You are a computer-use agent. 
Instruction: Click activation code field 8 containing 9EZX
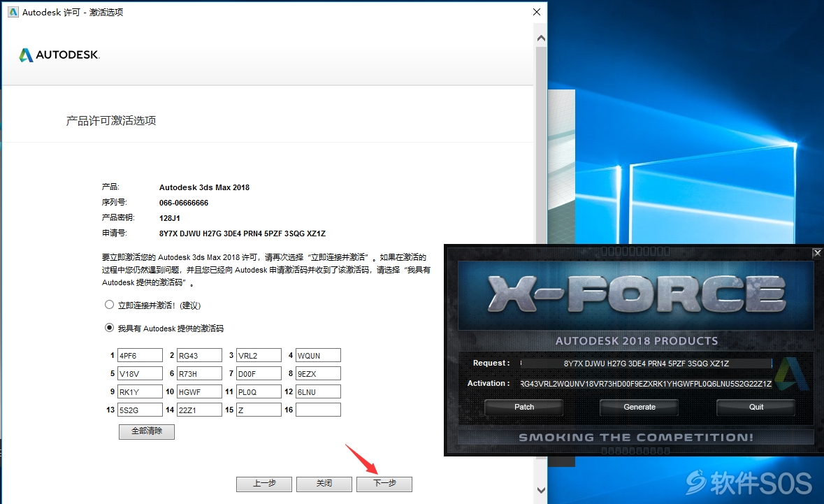point(318,374)
